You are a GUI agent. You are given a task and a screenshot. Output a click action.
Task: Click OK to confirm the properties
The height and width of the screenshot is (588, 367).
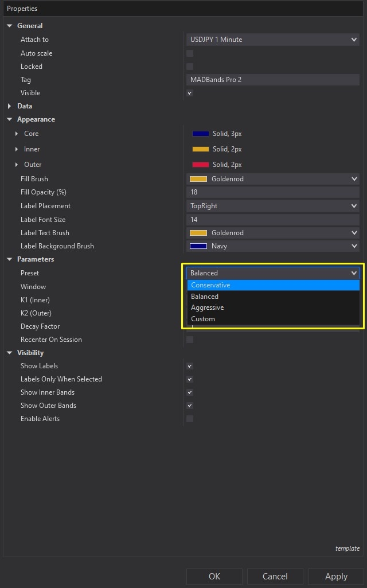coord(214,577)
